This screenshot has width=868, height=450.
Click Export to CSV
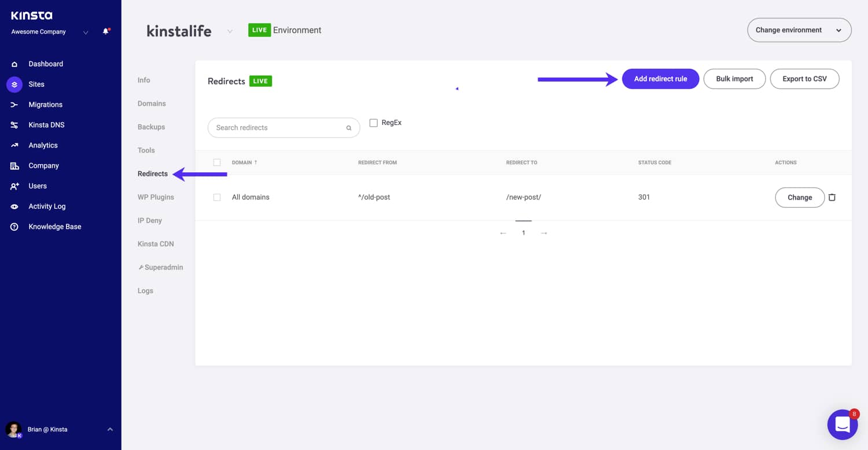[804, 79]
